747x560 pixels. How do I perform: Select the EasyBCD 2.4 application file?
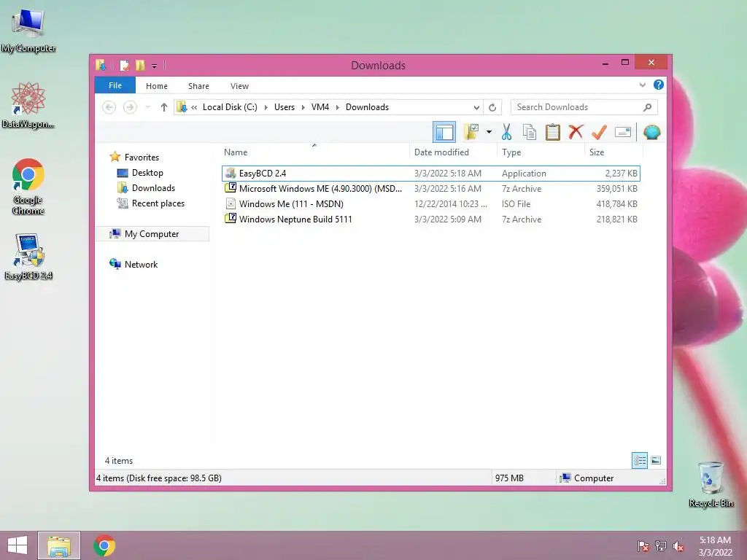[x=430, y=174]
